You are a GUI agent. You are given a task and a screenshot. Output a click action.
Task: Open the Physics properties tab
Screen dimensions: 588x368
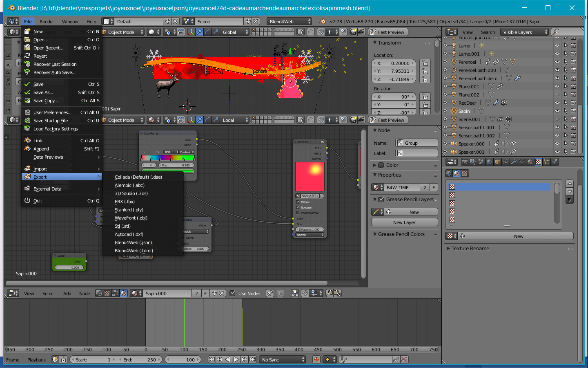[x=555, y=162]
